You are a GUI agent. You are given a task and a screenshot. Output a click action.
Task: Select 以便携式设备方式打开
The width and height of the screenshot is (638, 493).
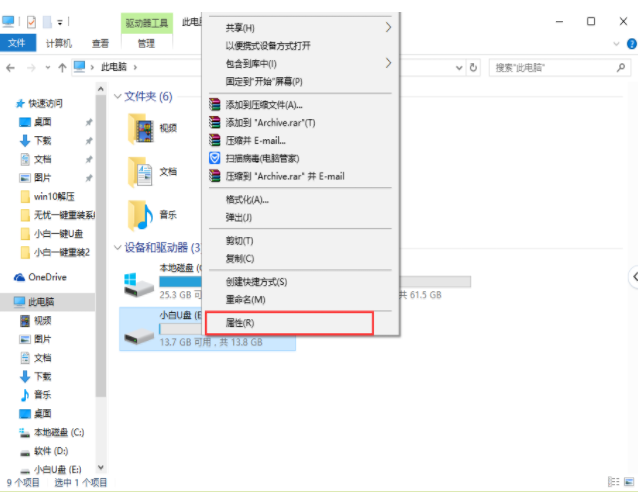pyautogui.click(x=268, y=46)
